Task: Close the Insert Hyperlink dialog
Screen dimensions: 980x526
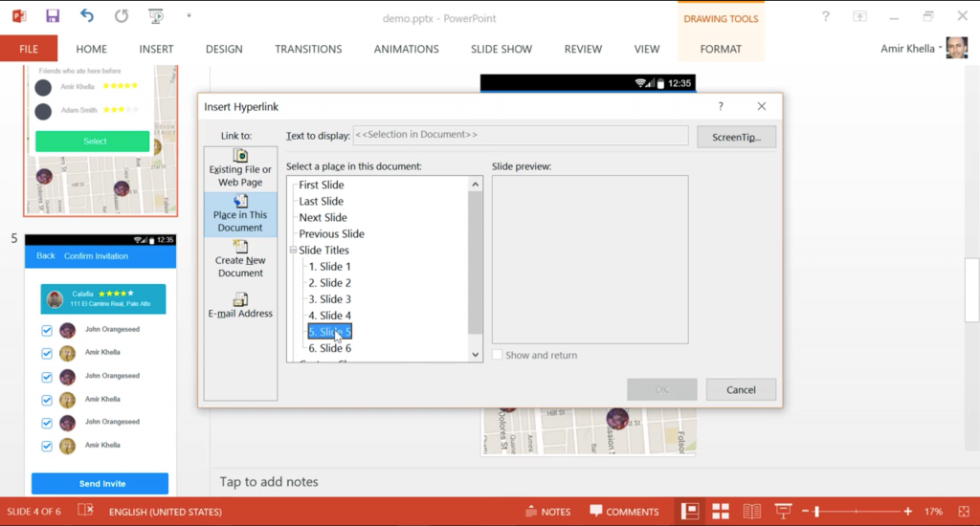Action: (761, 106)
